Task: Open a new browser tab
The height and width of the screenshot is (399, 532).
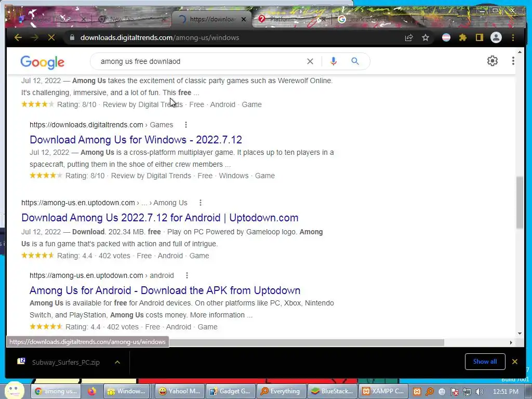Action: [423, 19]
